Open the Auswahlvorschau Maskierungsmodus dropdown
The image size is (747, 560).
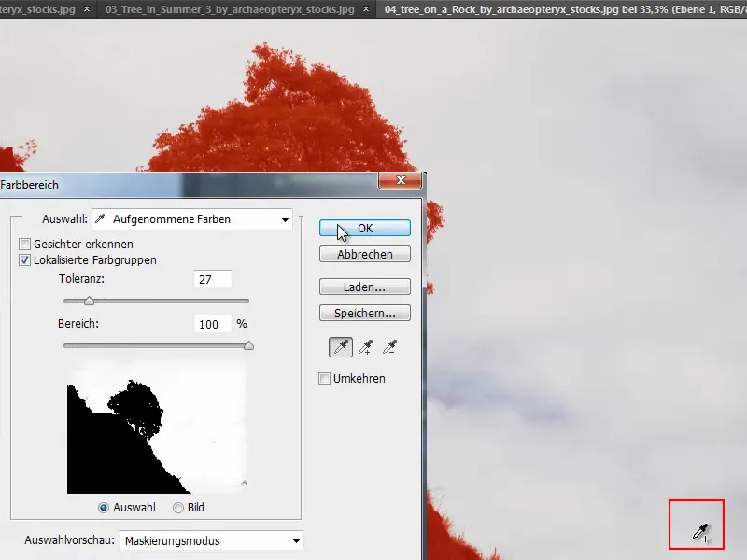(x=211, y=541)
